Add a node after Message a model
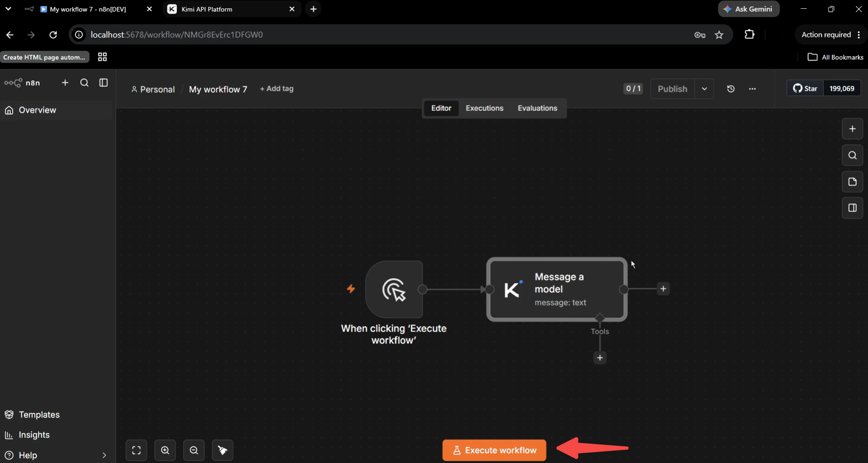Image resolution: width=868 pixels, height=463 pixels. coord(663,289)
